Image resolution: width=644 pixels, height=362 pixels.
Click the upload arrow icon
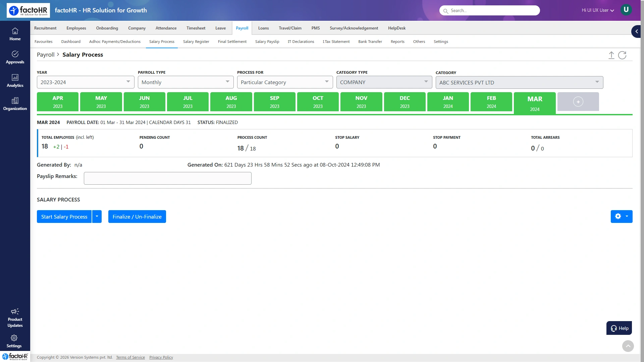point(611,55)
